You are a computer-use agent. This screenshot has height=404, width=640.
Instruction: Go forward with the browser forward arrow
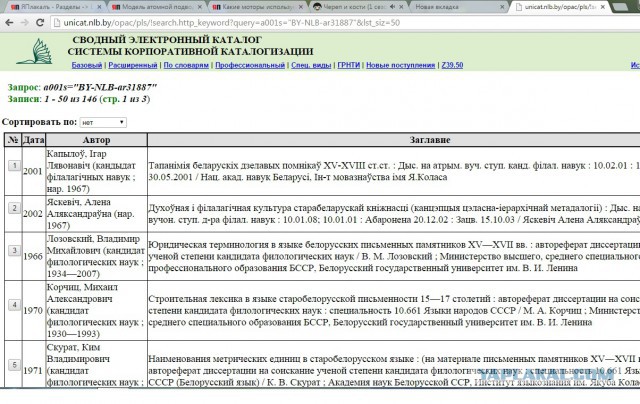tap(24, 23)
